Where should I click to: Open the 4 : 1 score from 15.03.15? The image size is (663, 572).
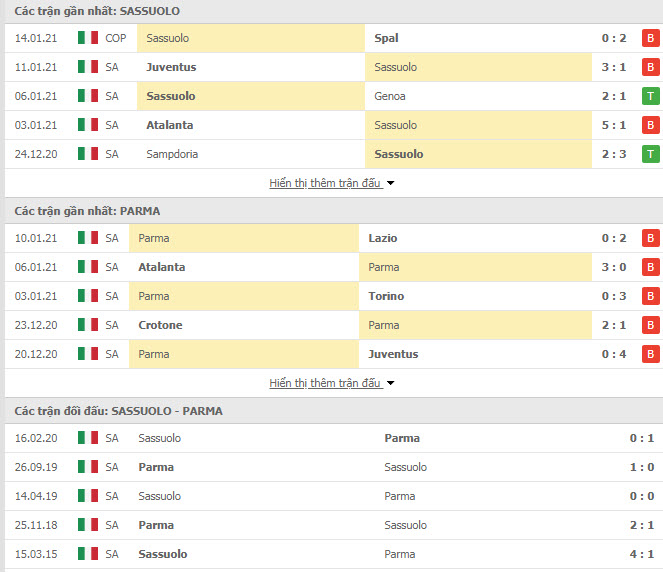pyautogui.click(x=641, y=554)
